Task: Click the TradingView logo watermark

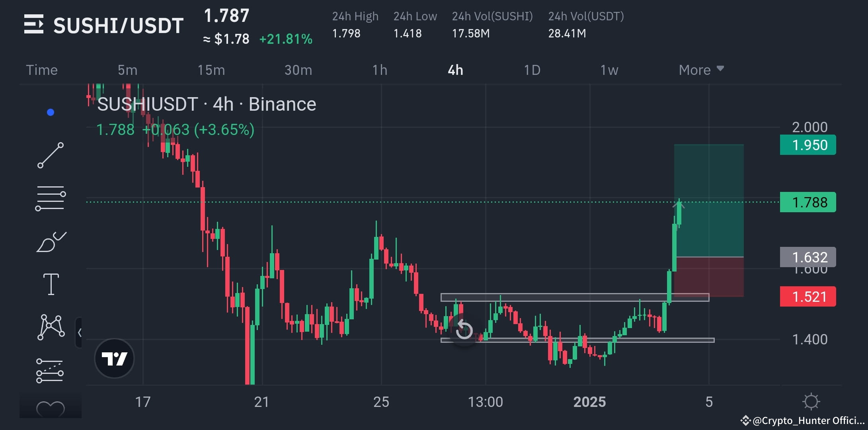Action: point(114,358)
